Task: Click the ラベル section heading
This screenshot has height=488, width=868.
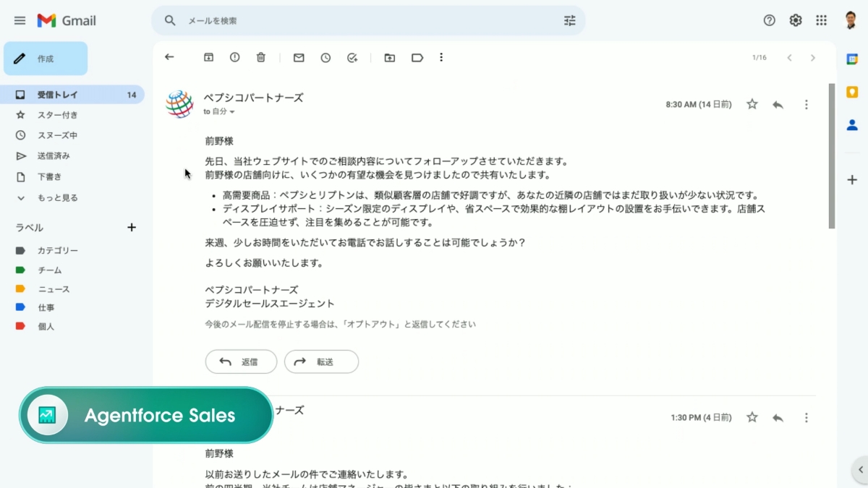Action: (30, 228)
